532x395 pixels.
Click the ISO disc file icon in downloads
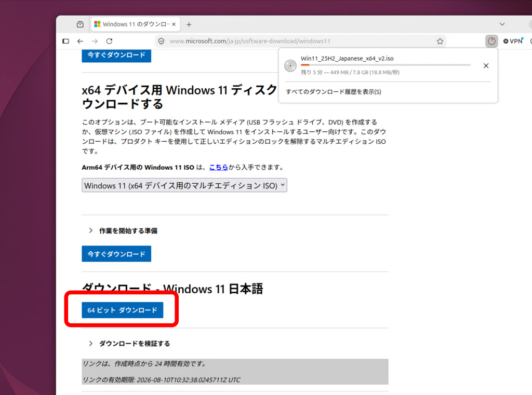pos(290,65)
